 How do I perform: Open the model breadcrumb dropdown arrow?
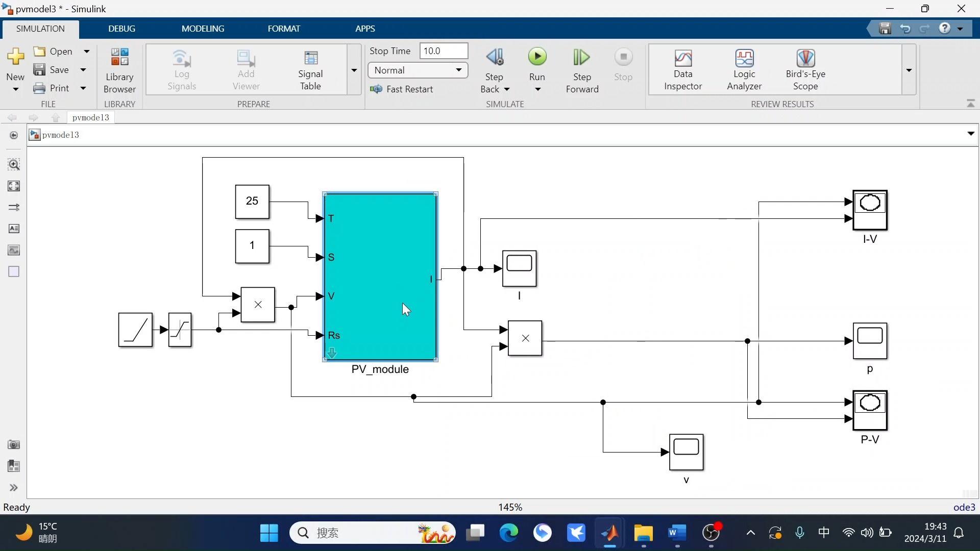point(970,134)
